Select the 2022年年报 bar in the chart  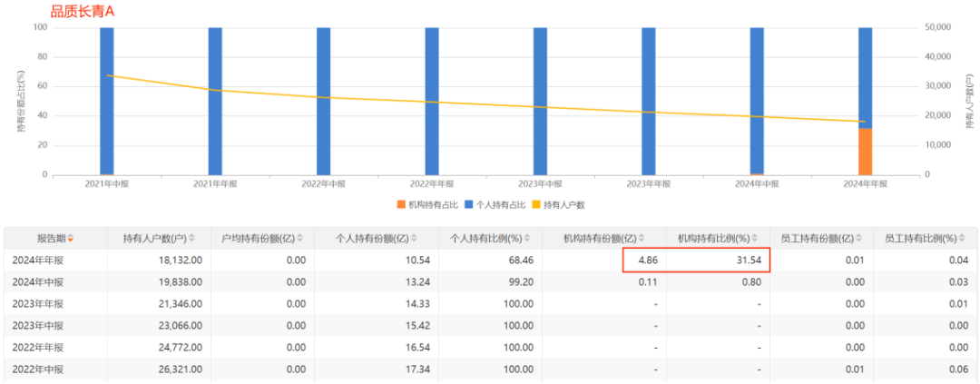pyautogui.click(x=432, y=102)
